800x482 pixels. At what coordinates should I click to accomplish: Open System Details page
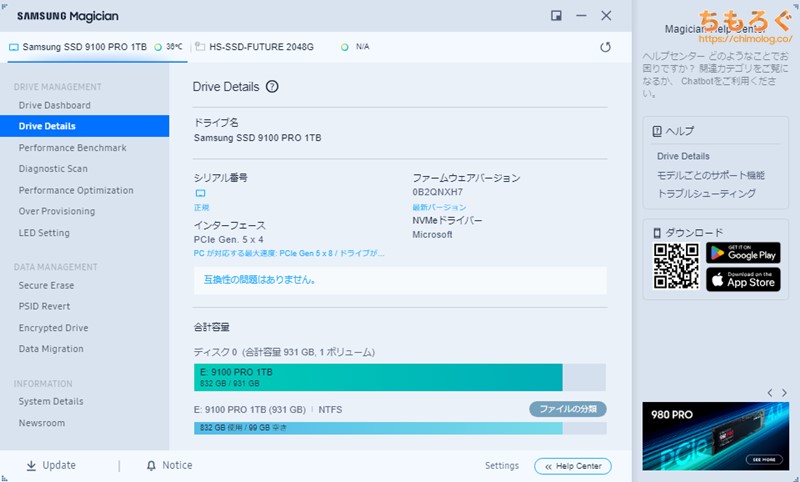coord(51,401)
